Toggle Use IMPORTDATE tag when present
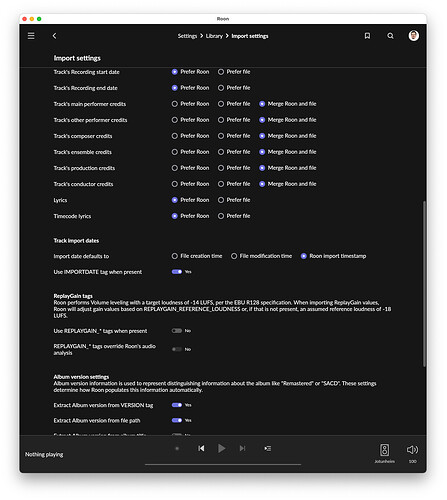The width and height of the screenshot is (447, 500). 177,272
